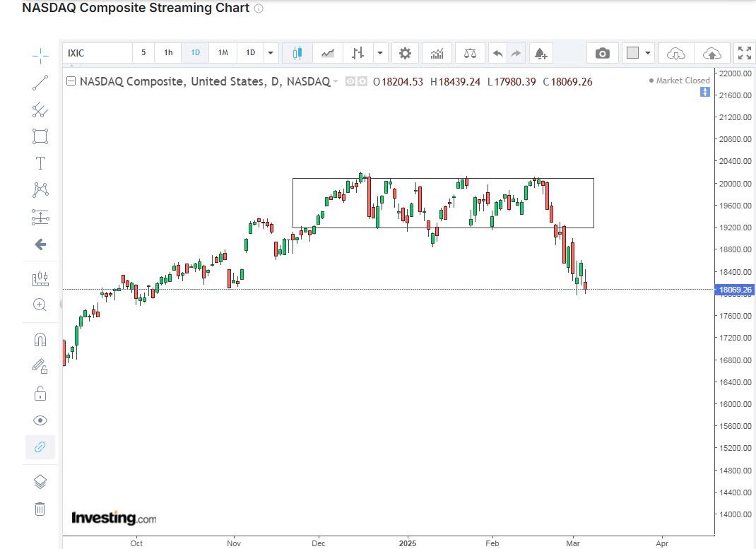Screen dimensions: 756x549
Task: Collapse the chart legend minus box
Action: pyautogui.click(x=71, y=81)
